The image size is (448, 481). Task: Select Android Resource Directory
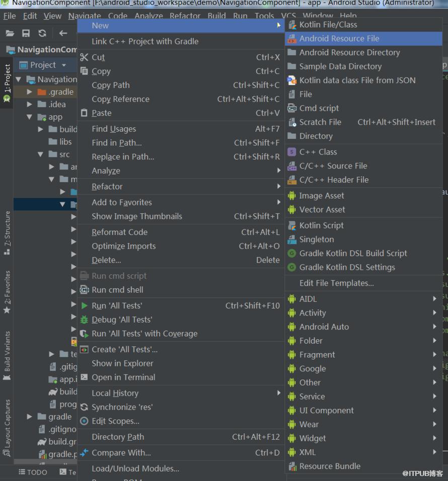click(363, 52)
